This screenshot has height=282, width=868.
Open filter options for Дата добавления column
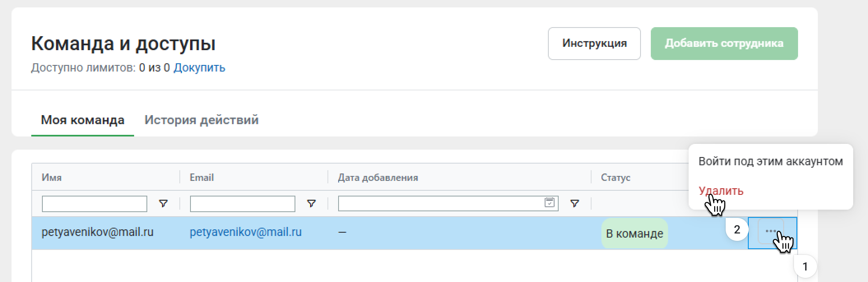click(575, 203)
